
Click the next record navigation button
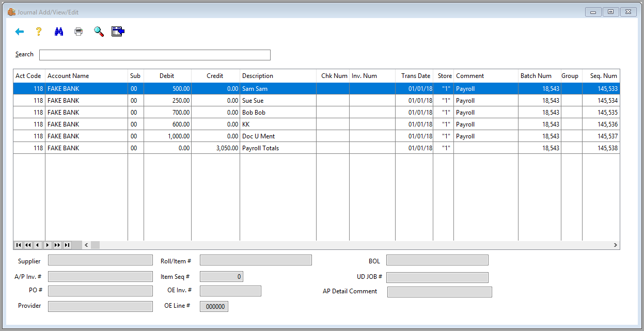pyautogui.click(x=48, y=245)
